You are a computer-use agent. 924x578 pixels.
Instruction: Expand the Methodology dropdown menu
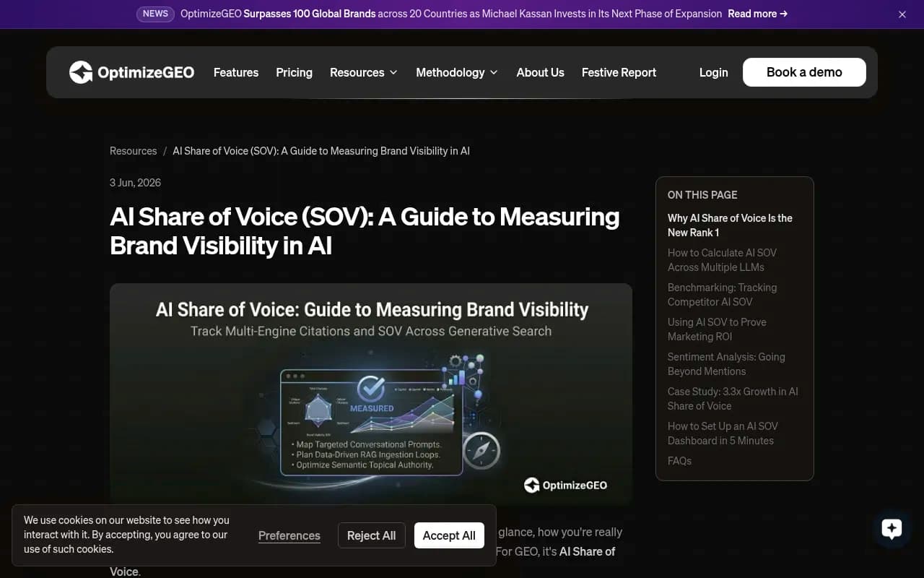tap(457, 72)
